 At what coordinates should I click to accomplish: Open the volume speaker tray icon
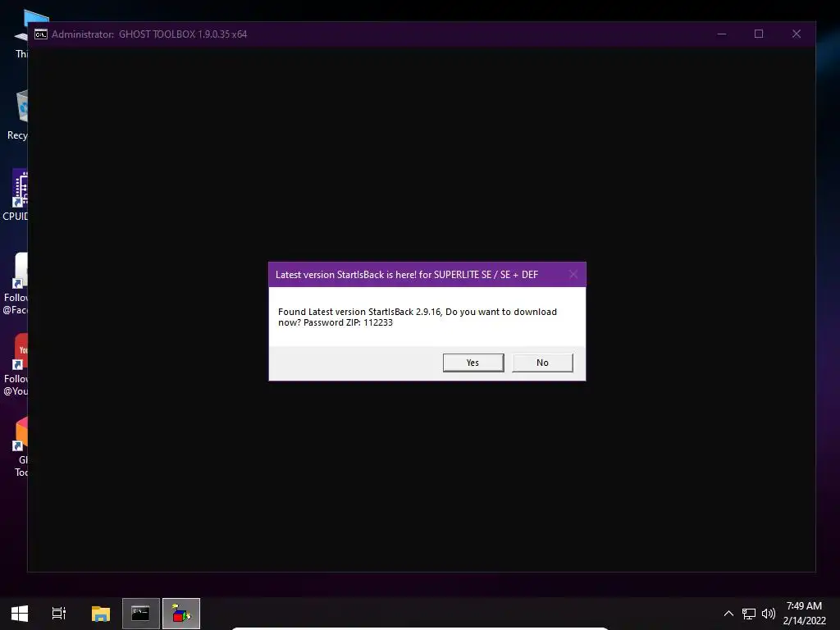(768, 614)
